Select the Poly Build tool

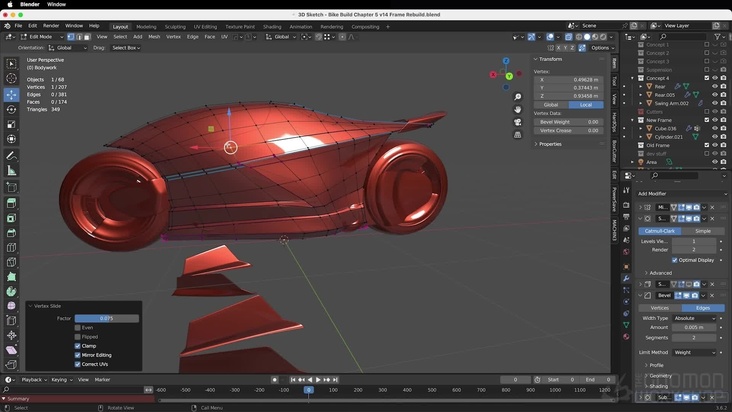click(x=12, y=277)
